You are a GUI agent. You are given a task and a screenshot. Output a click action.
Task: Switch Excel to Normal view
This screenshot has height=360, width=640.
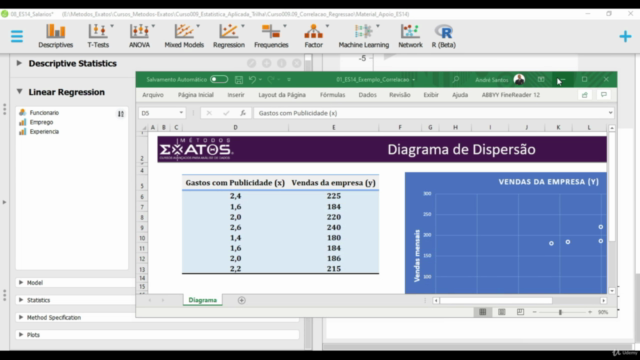[x=482, y=312]
